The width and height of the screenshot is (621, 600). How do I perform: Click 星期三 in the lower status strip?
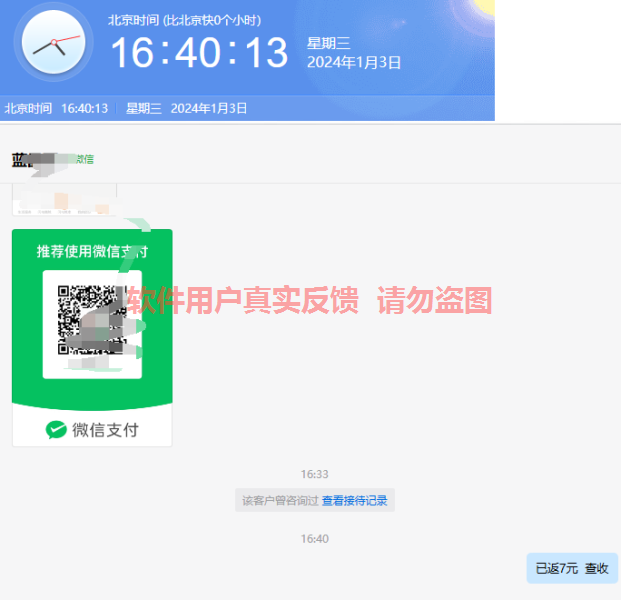tap(143, 108)
